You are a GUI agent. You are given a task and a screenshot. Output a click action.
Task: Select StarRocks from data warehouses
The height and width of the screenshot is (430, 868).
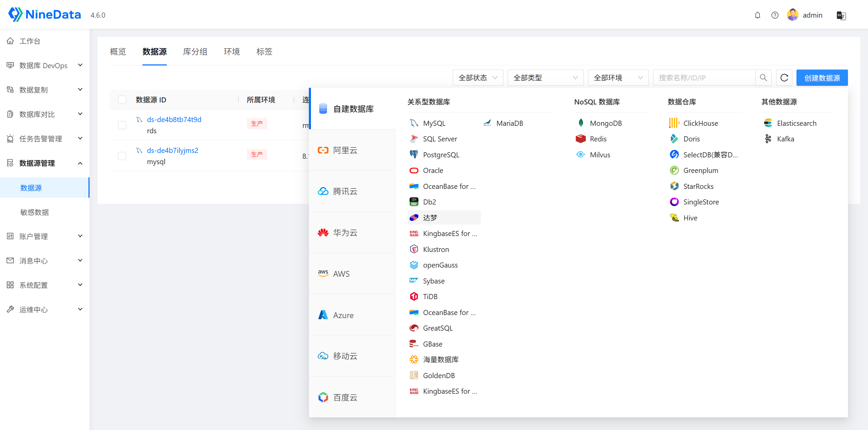pyautogui.click(x=698, y=186)
